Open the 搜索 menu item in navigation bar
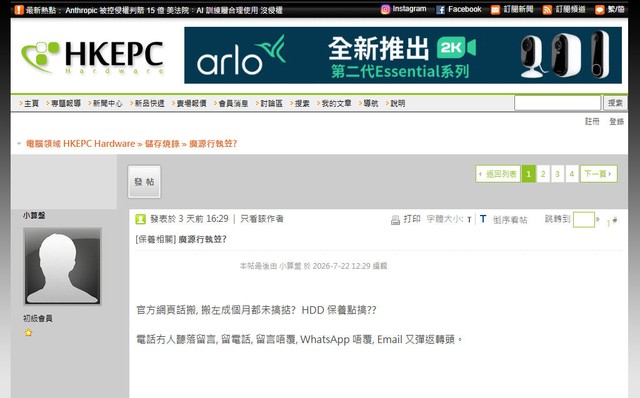Image resolution: width=640 pixels, height=398 pixels. point(302,103)
